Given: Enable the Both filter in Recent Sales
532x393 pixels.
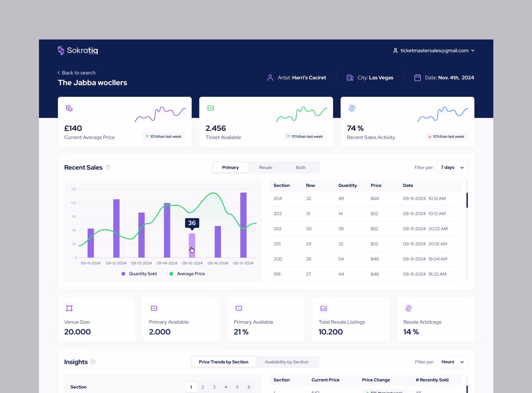Looking at the screenshot, I should [x=300, y=167].
